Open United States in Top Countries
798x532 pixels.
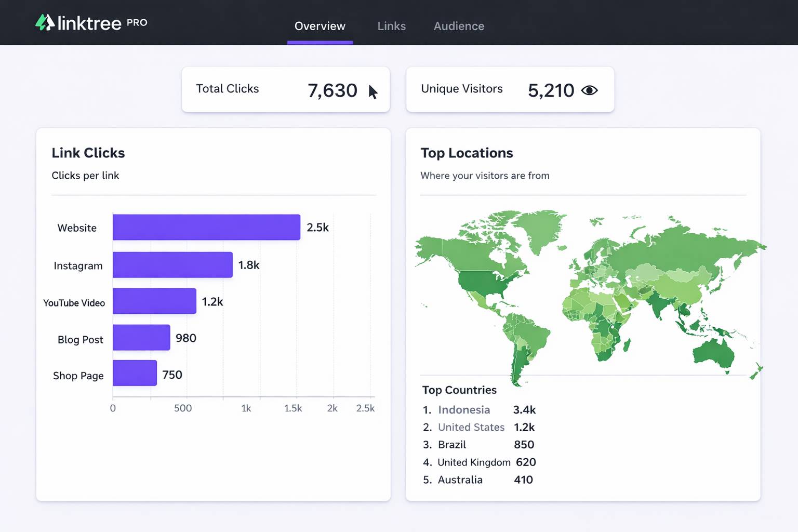(471, 427)
